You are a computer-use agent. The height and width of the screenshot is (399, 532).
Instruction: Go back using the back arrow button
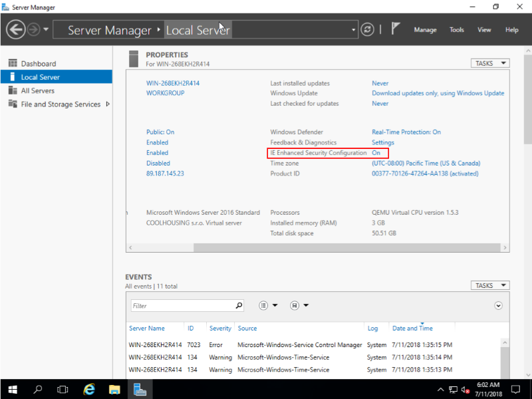[x=15, y=30]
